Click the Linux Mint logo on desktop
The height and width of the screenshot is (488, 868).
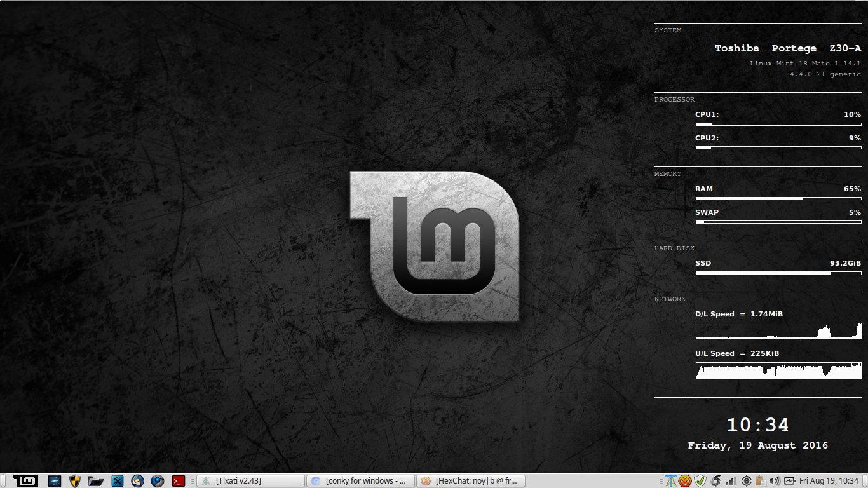[x=435, y=246]
